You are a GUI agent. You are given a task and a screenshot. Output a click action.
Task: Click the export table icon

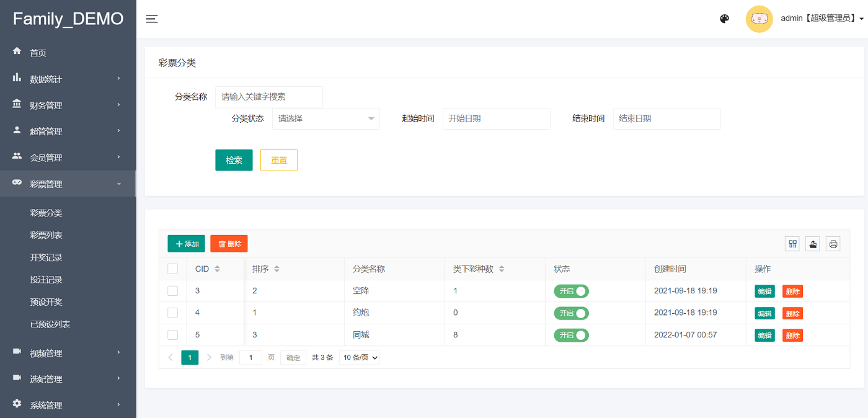[x=813, y=244]
